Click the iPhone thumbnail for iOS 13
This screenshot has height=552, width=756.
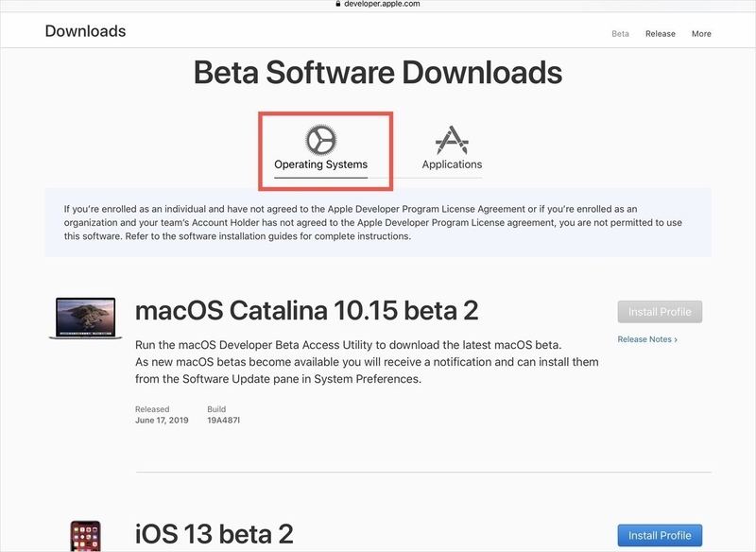(85, 535)
